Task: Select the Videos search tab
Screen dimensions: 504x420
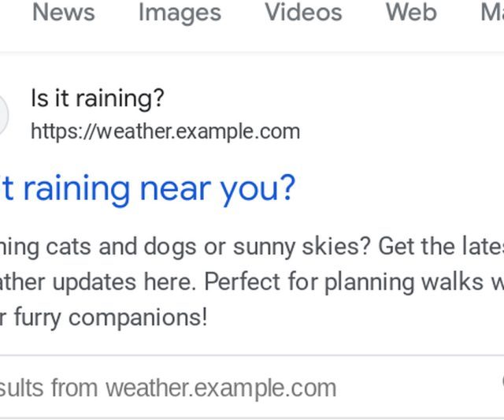Action: (303, 13)
